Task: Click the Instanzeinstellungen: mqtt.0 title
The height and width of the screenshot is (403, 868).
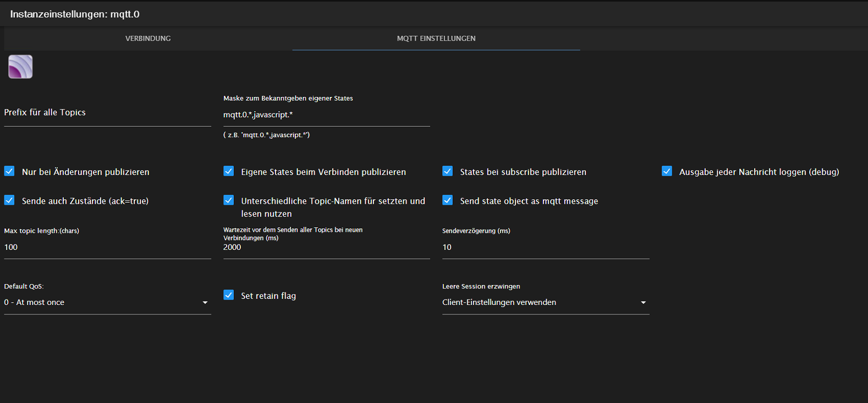Action: [75, 14]
